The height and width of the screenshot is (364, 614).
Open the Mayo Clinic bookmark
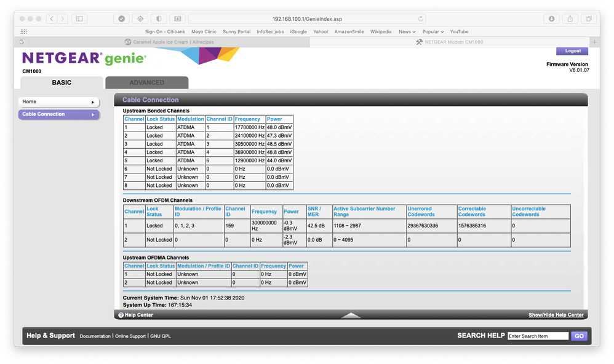[x=204, y=32]
